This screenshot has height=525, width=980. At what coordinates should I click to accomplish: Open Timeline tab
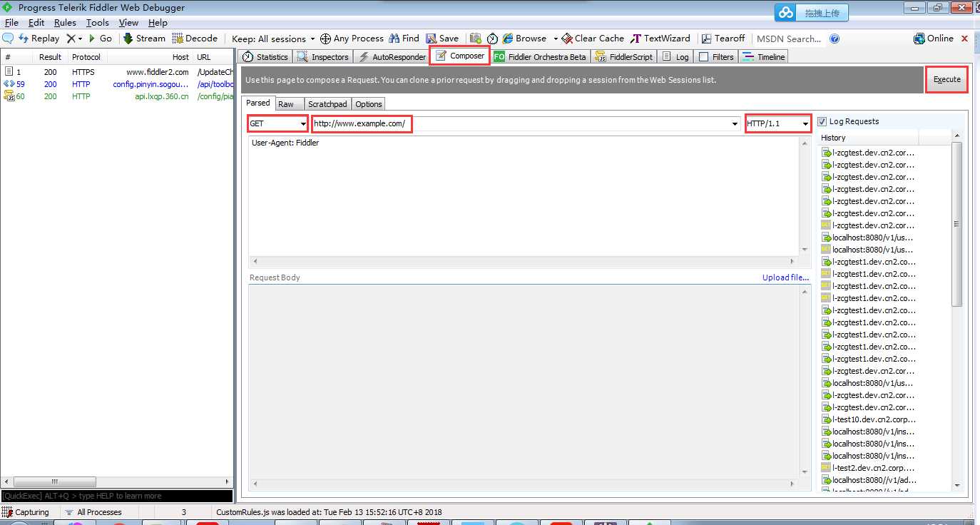[764, 57]
